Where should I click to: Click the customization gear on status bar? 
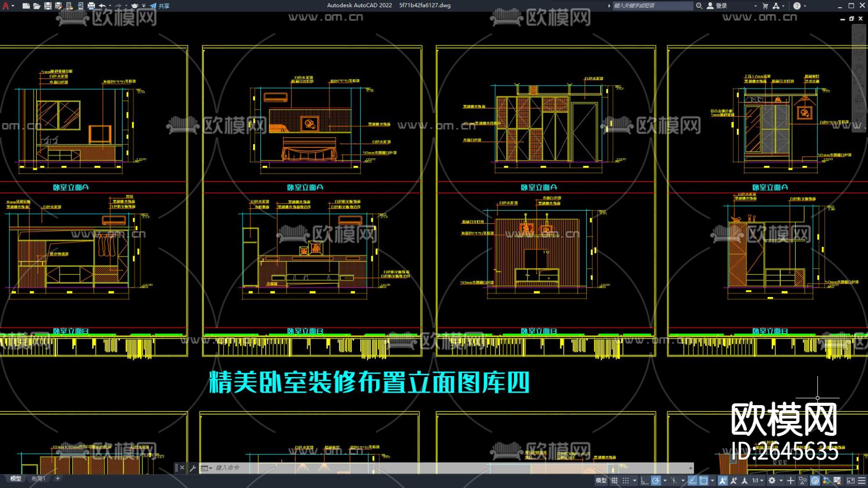click(772, 481)
